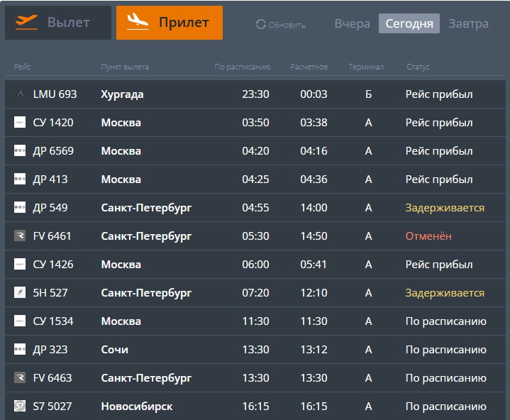Click По расписанию status of ДР 323

(446, 349)
